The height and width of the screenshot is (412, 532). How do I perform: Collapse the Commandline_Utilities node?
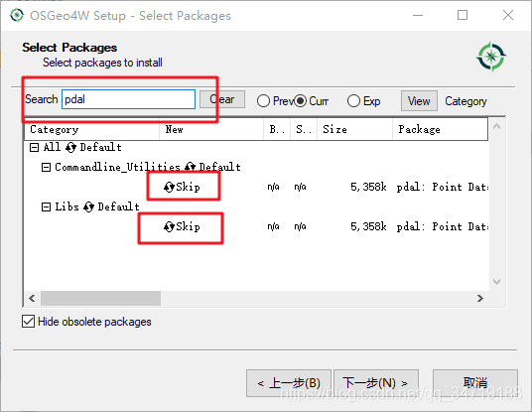click(x=46, y=167)
